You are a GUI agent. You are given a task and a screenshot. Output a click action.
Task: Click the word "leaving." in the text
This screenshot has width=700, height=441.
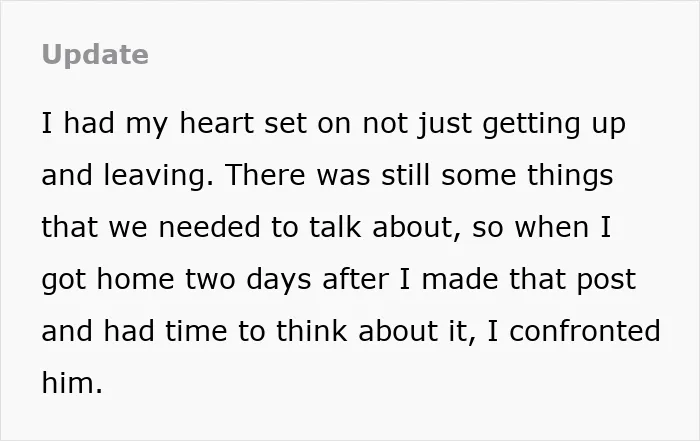(159, 176)
